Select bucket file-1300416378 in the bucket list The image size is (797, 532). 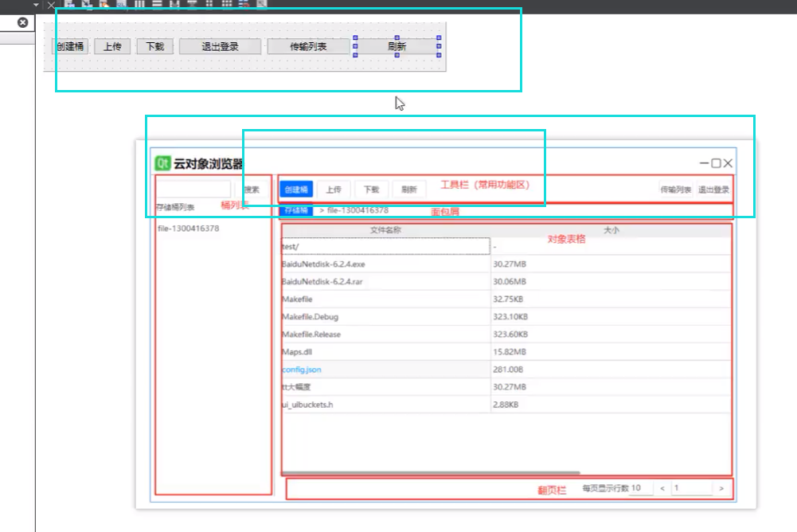click(189, 229)
